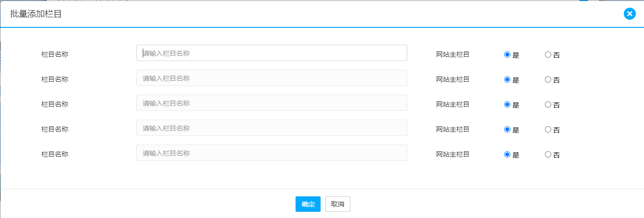Close the 批量添加栏目 dialog with X icon
Image resolution: width=644 pixels, height=218 pixels.
[630, 14]
